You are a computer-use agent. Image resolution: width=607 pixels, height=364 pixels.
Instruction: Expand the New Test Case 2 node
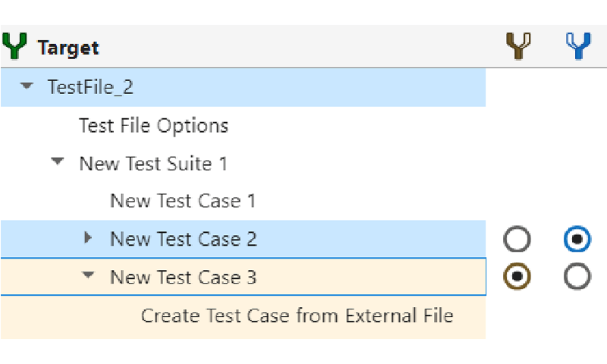(x=88, y=239)
